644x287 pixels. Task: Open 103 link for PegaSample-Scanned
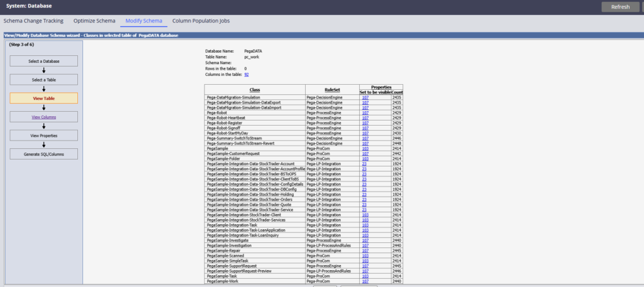click(365, 256)
